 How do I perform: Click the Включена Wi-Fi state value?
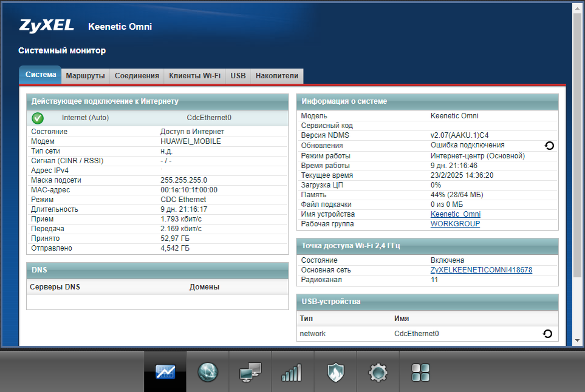(x=447, y=260)
